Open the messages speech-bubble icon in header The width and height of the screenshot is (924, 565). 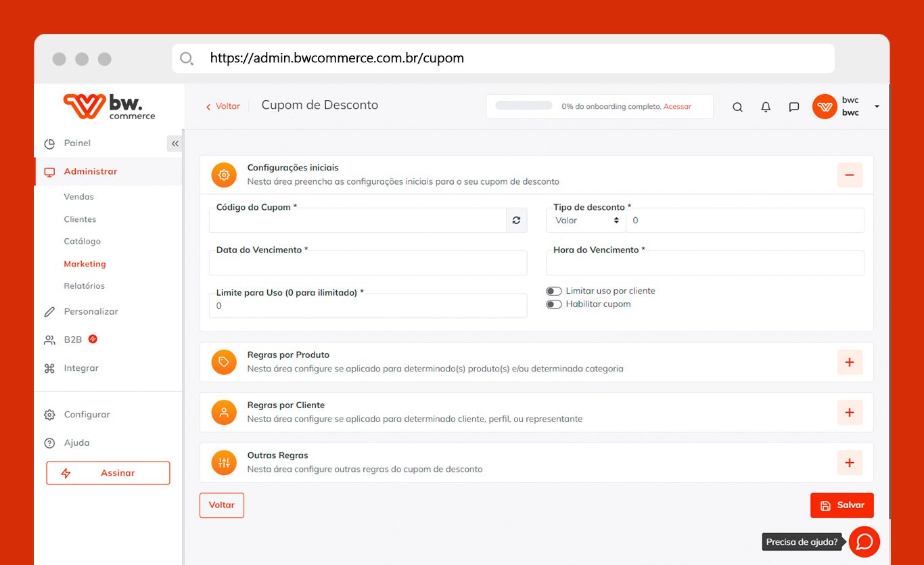(794, 107)
